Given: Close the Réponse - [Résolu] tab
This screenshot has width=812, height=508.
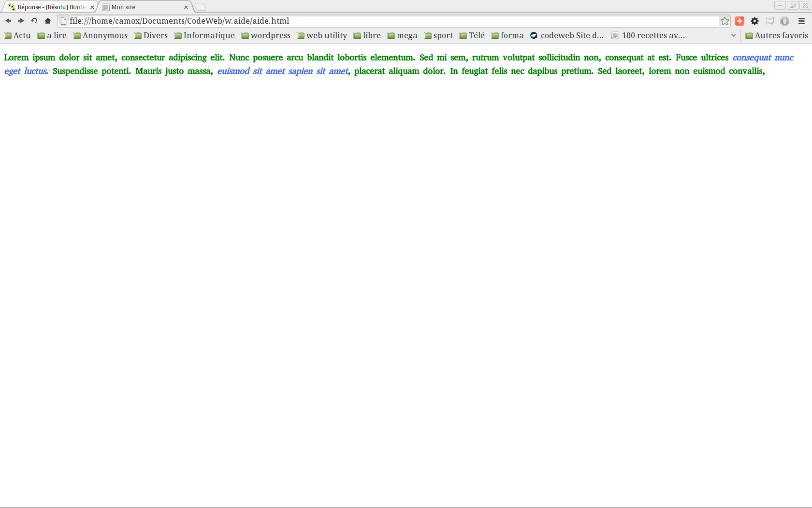Looking at the screenshot, I should (92, 7).
